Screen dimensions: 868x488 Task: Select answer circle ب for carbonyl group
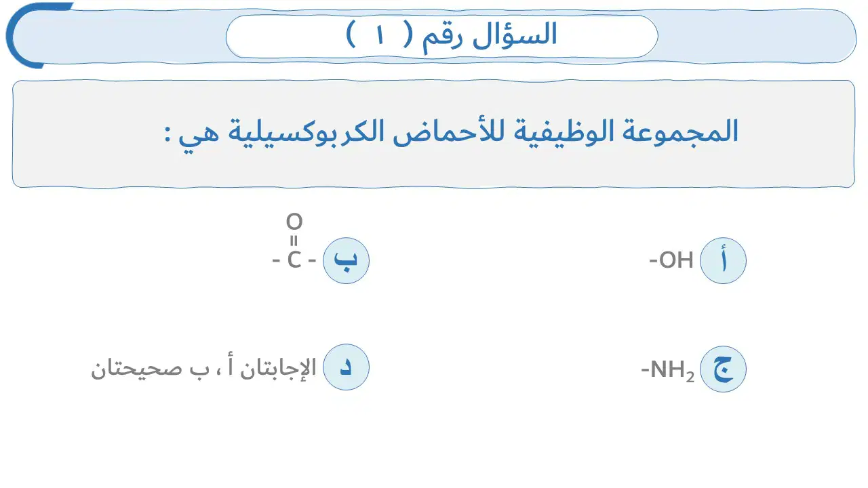tap(346, 260)
